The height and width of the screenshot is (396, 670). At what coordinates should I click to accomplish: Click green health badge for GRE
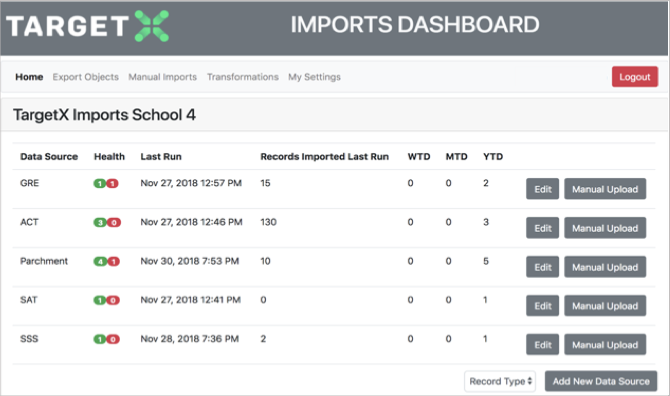click(x=100, y=184)
